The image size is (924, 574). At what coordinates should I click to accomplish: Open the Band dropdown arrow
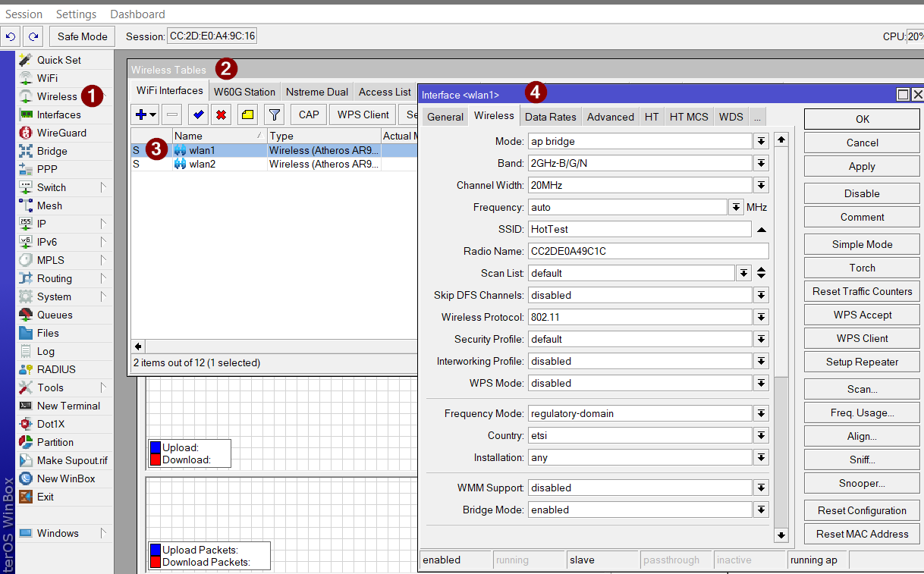[x=761, y=164]
